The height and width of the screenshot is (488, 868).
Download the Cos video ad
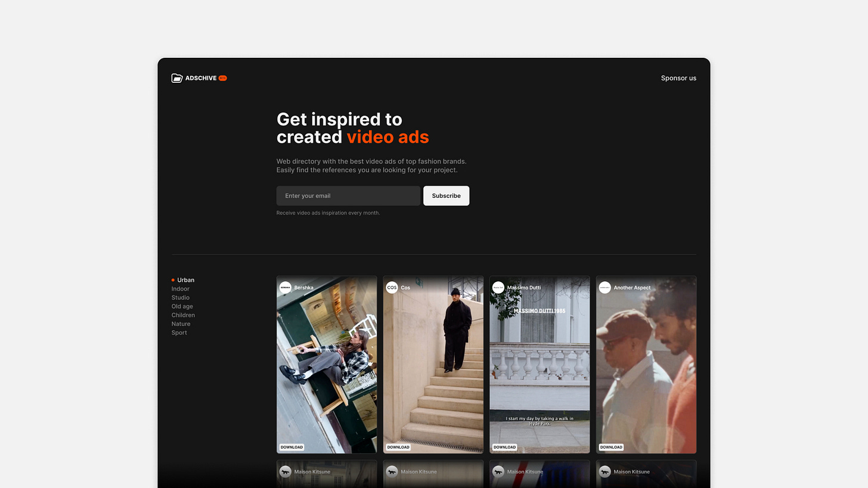point(398,447)
